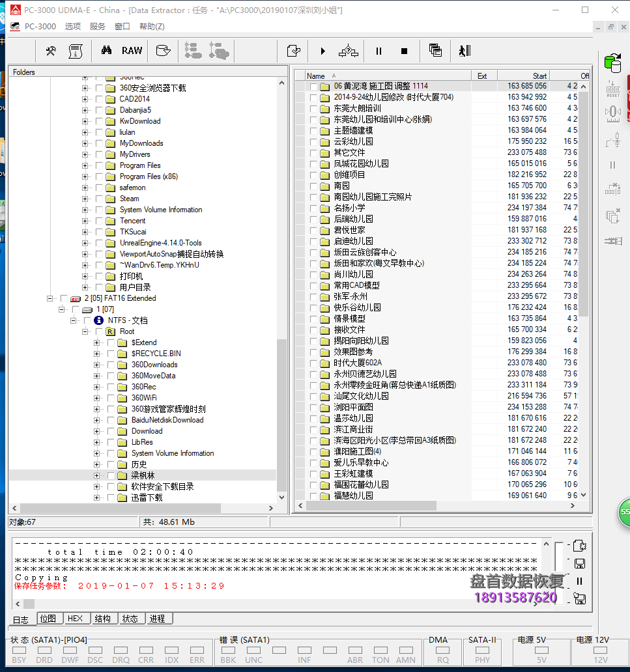This screenshot has width=630, height=672.
Task: Expand the CAD2014 folder node
Action: pos(85,99)
